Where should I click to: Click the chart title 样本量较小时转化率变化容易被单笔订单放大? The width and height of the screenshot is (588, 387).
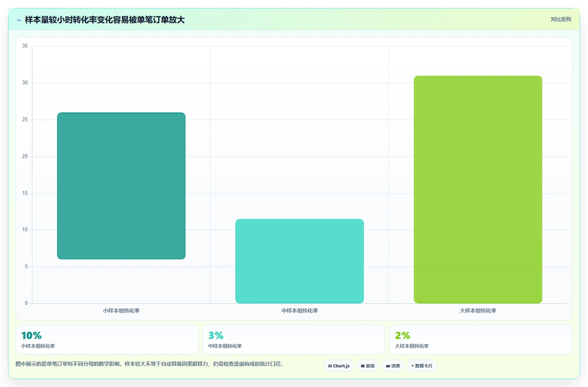coord(105,20)
